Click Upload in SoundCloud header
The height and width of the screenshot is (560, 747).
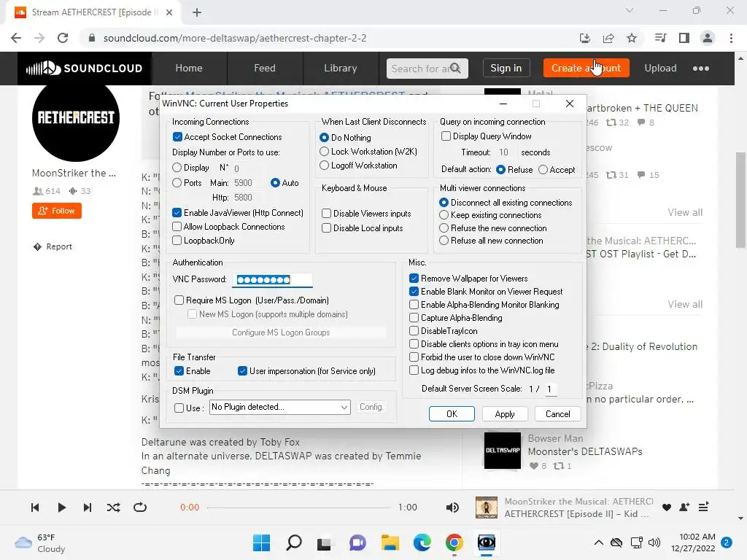(660, 68)
